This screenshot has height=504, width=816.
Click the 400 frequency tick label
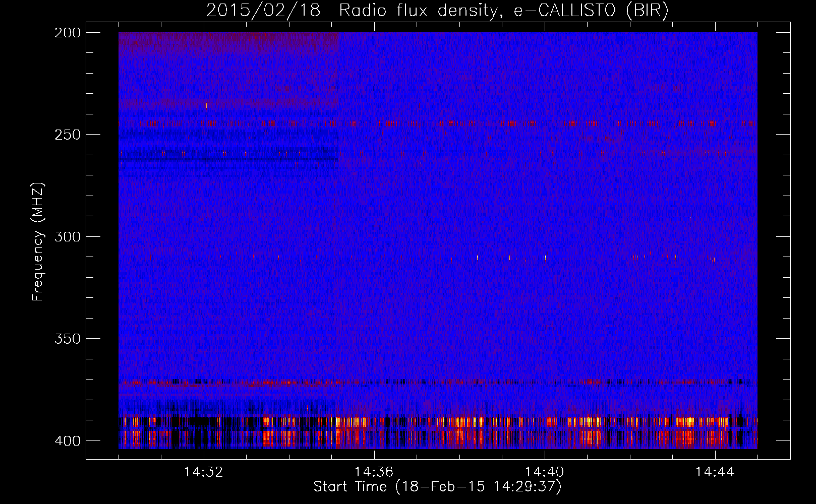coord(67,441)
